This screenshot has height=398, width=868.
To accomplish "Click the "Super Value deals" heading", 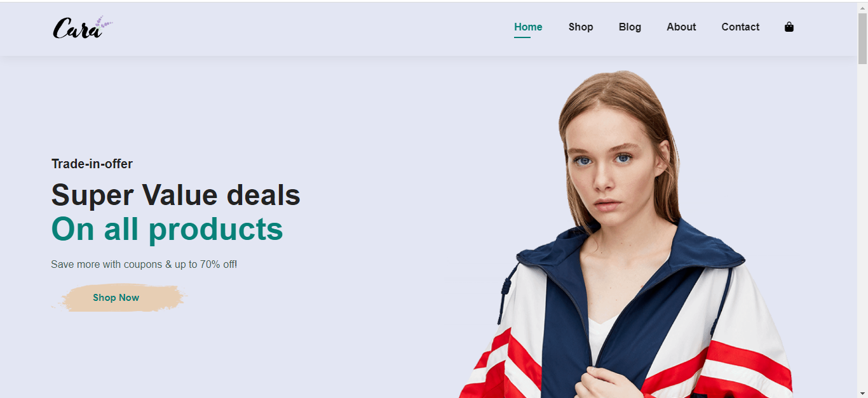I will click(x=175, y=195).
